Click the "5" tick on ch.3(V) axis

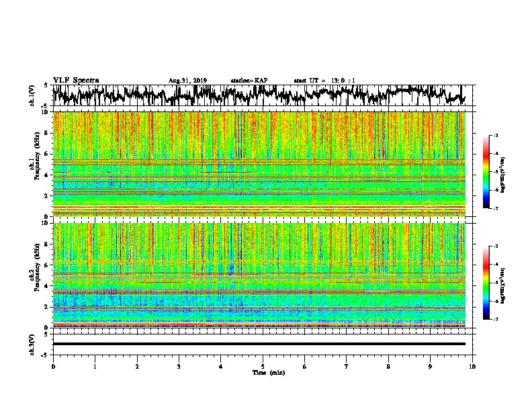click(46, 334)
